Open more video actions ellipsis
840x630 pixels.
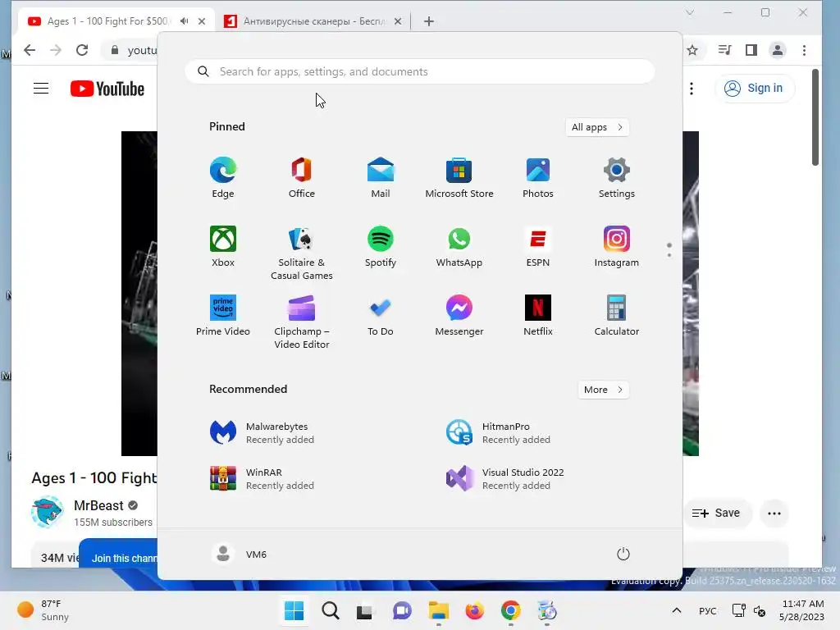tap(774, 514)
